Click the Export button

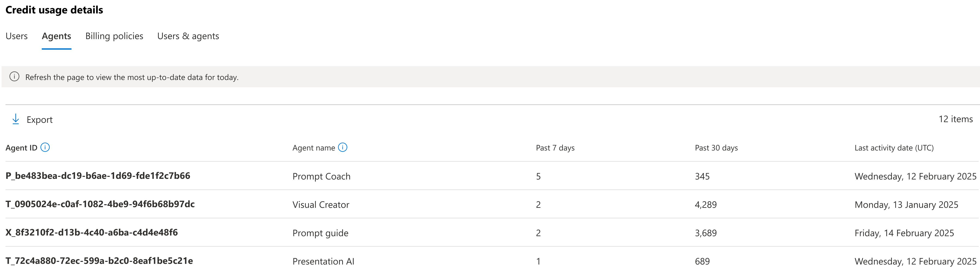coord(39,120)
